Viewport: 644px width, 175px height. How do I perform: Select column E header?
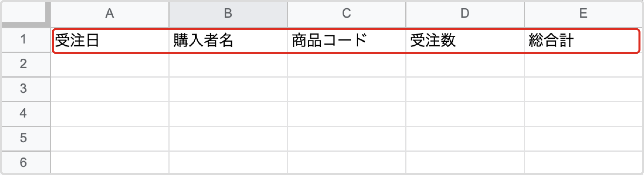(583, 14)
